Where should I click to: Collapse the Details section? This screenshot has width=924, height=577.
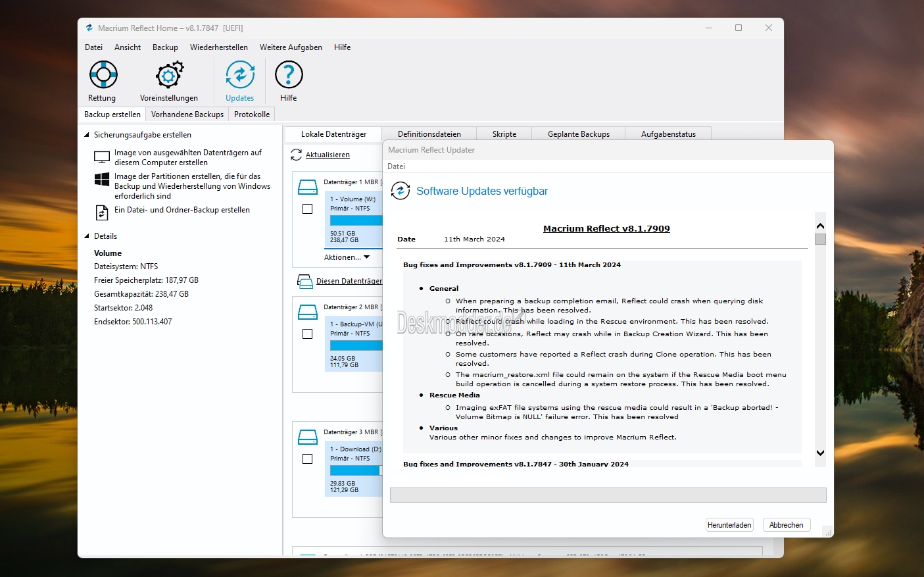click(x=86, y=236)
